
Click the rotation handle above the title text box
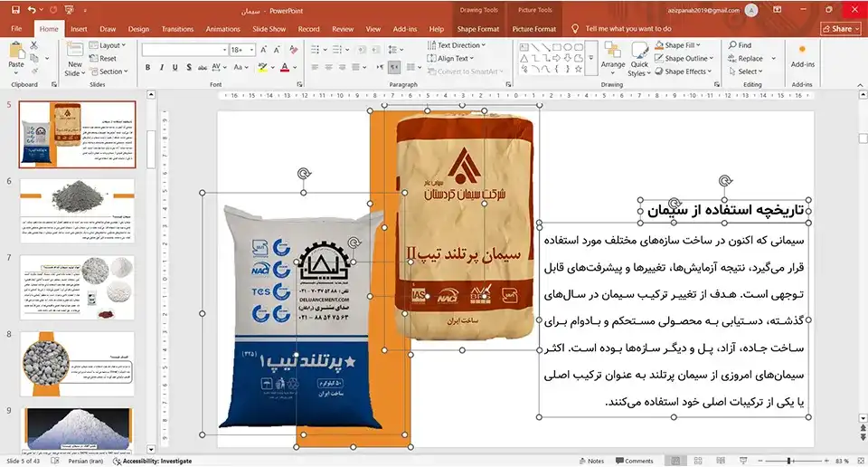pos(725,181)
